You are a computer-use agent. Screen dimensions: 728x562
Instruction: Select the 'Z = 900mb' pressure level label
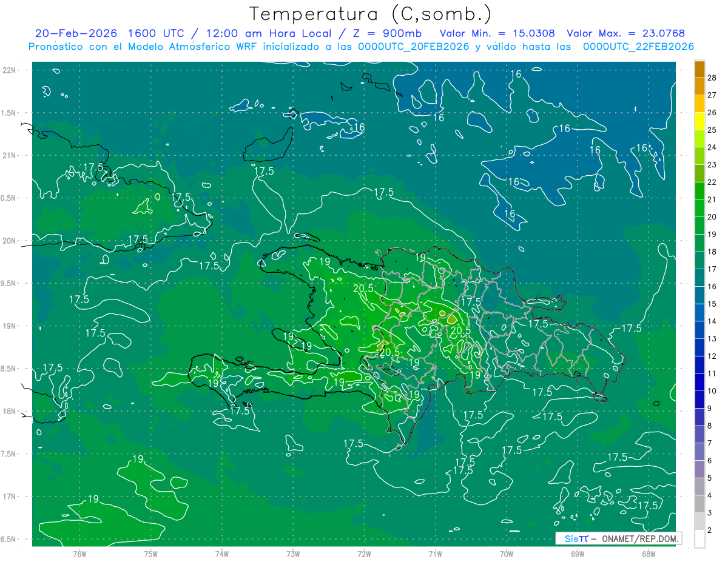387,33
